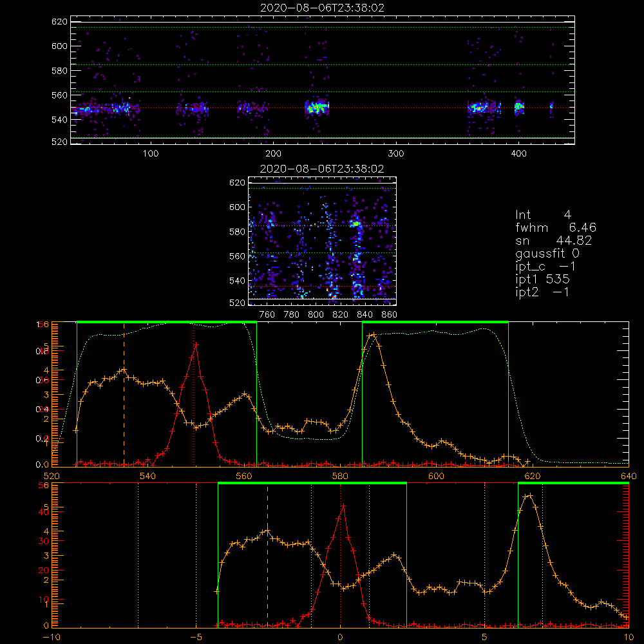Click the orange peak near 6.5 in bottom plot
644x644 pixels.
coord(529,496)
